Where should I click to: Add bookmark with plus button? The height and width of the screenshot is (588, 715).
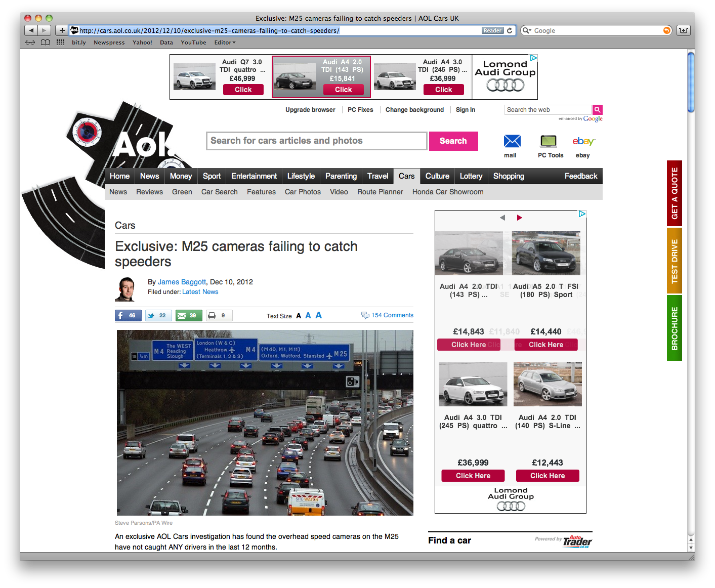[62, 30]
